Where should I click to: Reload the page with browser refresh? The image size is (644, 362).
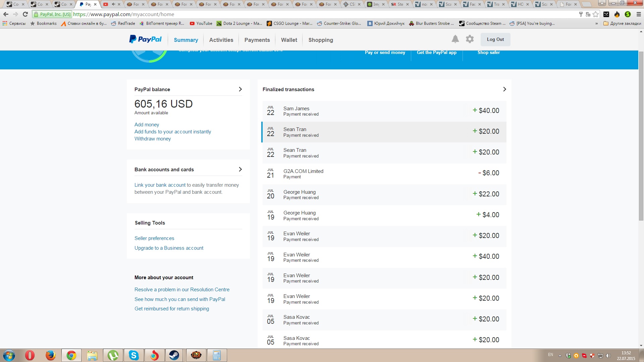point(25,14)
